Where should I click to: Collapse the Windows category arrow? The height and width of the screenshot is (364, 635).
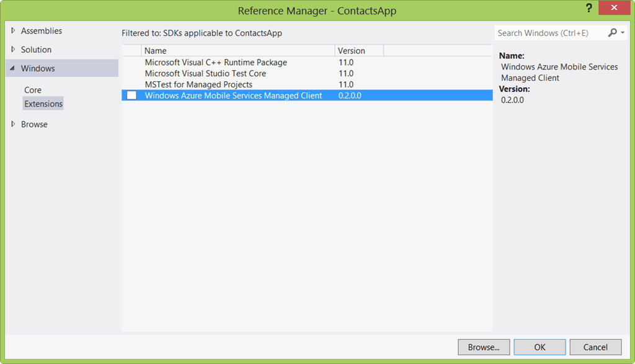12,68
